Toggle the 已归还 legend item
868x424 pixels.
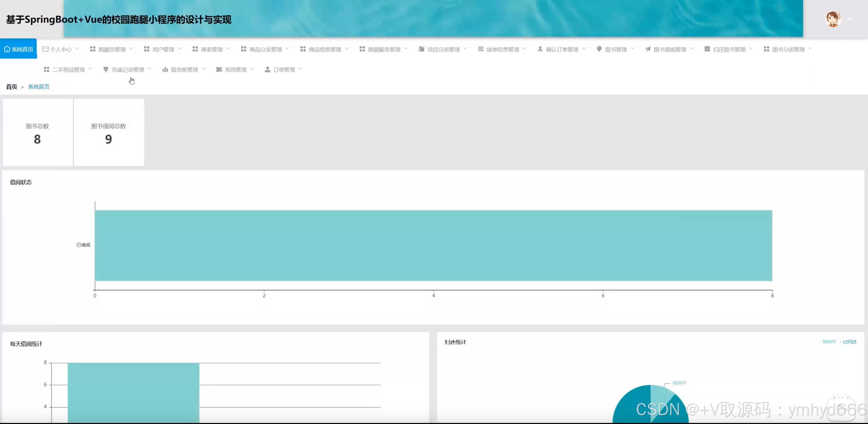(849, 342)
